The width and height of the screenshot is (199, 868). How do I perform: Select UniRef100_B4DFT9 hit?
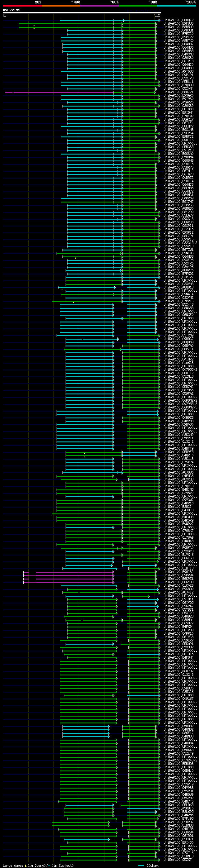click(178, 449)
